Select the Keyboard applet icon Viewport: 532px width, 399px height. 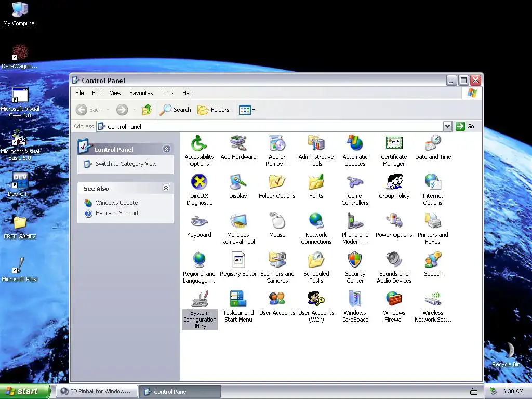[199, 225]
